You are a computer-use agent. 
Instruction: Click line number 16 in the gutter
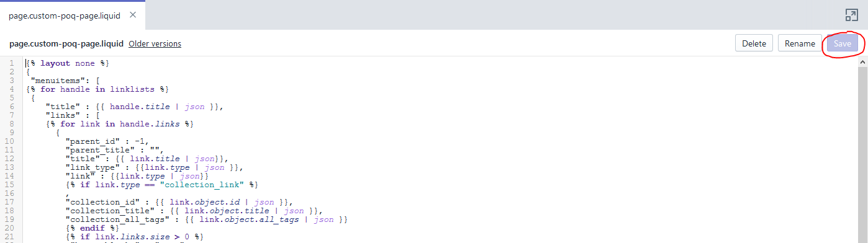pyautogui.click(x=9, y=193)
